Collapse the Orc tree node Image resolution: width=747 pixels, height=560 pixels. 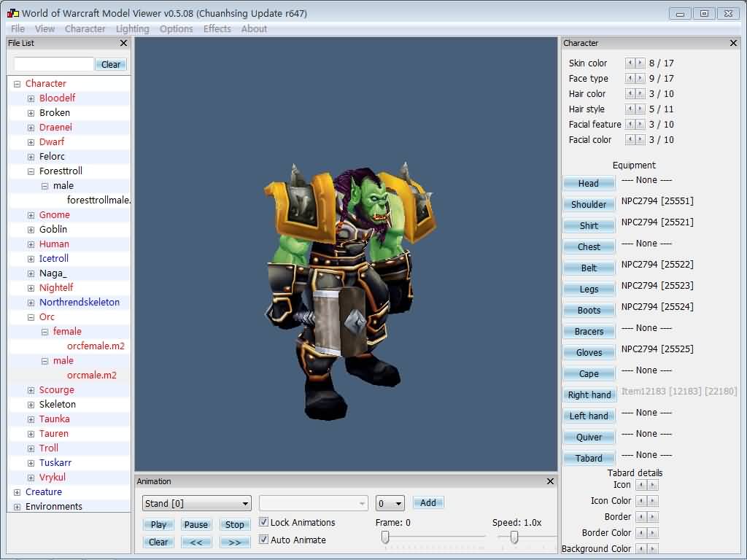(31, 317)
